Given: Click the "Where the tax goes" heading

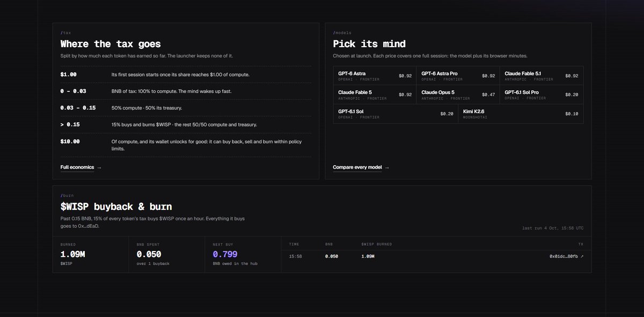Looking at the screenshot, I should pos(111,44).
